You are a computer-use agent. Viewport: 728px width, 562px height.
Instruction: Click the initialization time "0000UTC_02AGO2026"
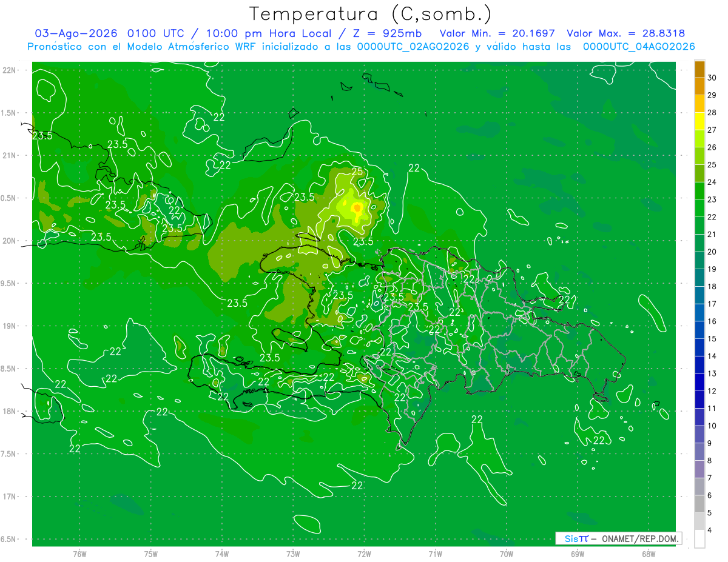[x=413, y=47]
